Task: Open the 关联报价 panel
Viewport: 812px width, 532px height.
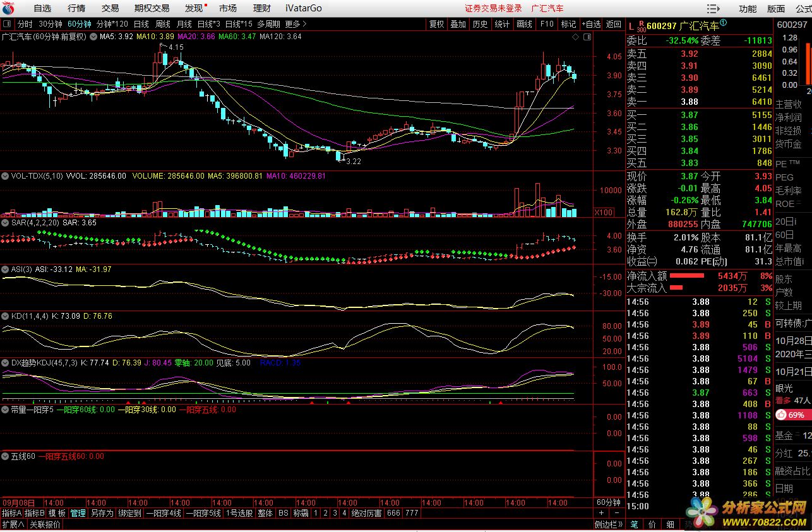Action: pyautogui.click(x=45, y=524)
